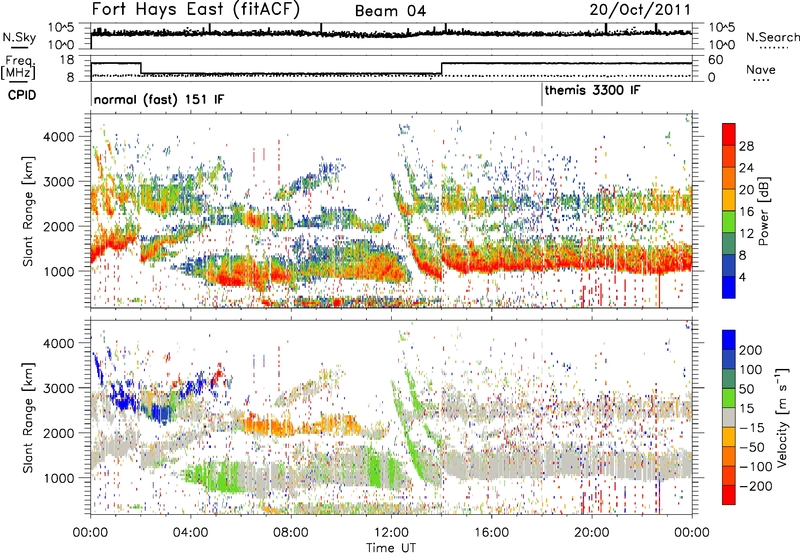Viewport: 800px width, 554px height.
Task: Click the date '20/Oct/2011'
Action: (640, 10)
